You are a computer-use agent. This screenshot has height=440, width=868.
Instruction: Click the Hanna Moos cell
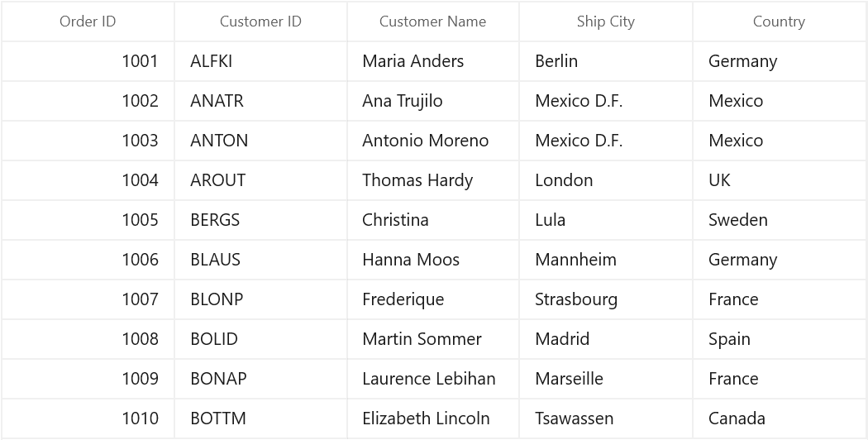tap(433, 260)
